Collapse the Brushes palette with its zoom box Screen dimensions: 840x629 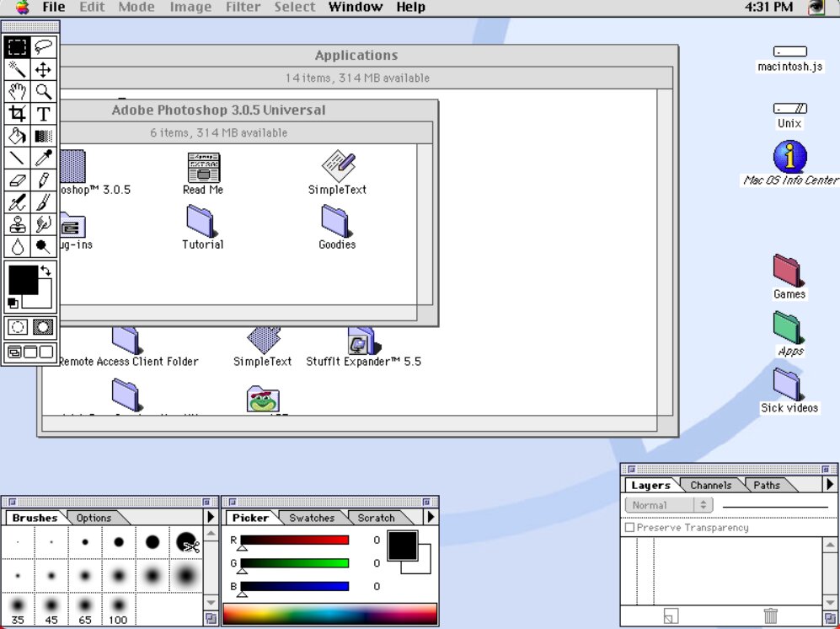point(206,502)
